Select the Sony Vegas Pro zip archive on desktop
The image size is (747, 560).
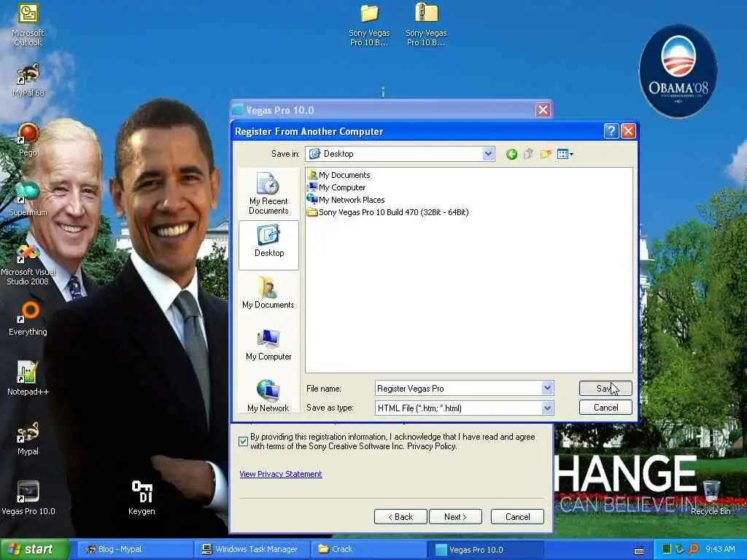click(x=426, y=25)
